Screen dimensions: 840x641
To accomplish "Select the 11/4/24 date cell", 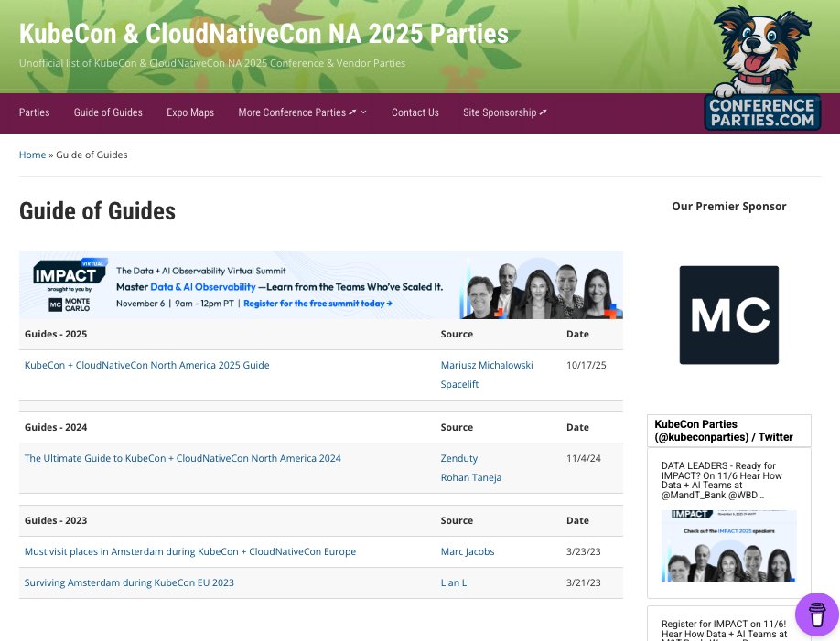I will tap(584, 458).
